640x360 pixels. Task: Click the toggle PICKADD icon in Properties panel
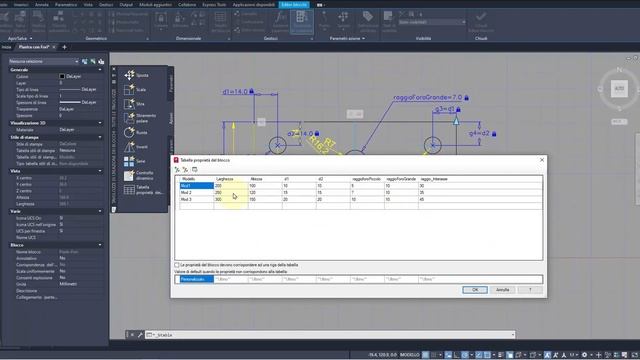click(x=84, y=61)
